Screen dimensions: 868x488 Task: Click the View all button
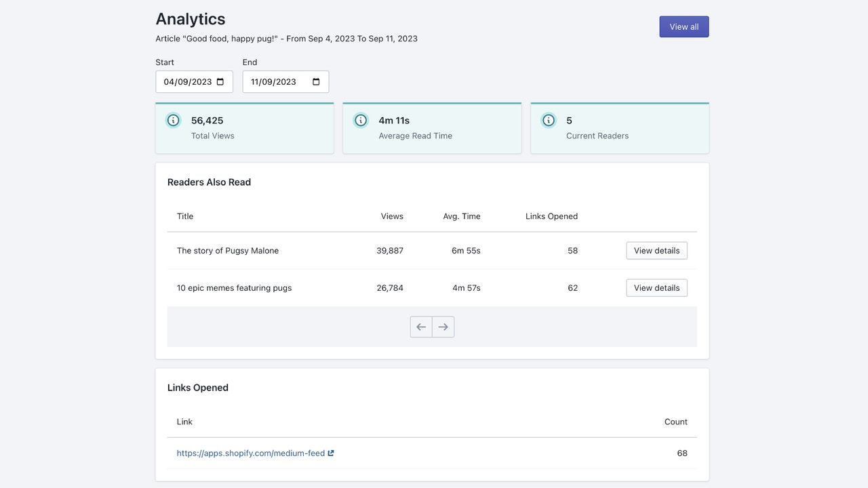(x=684, y=26)
